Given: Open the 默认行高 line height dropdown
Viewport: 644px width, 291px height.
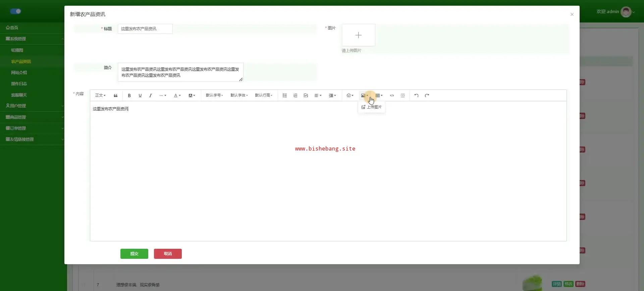Looking at the screenshot, I should click(264, 96).
